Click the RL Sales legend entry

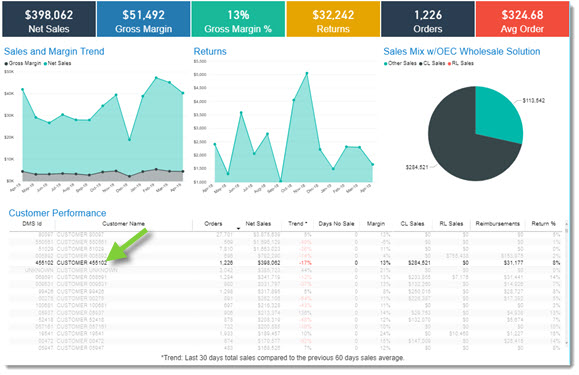click(x=461, y=63)
